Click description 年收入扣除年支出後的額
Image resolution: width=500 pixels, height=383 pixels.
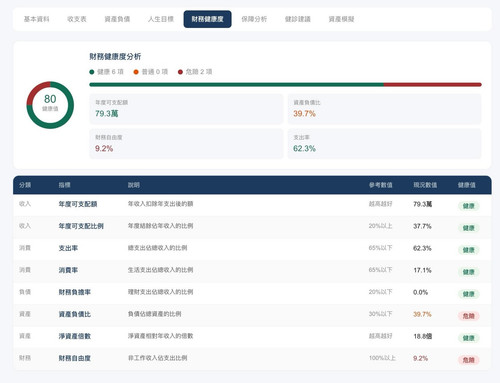[x=161, y=204]
